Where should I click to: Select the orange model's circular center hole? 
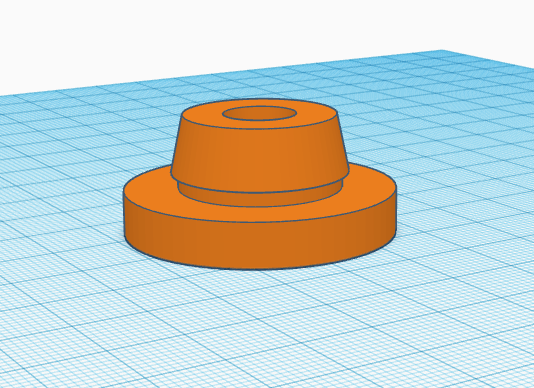tap(260, 113)
